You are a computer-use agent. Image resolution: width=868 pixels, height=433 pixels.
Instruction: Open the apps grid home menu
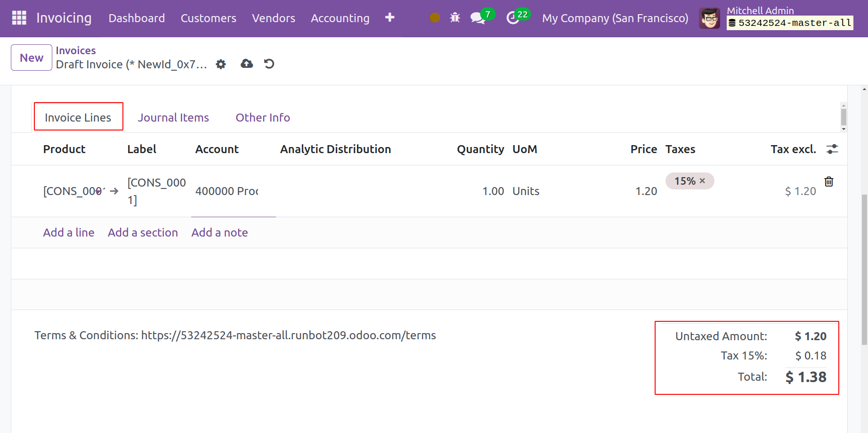coord(19,18)
